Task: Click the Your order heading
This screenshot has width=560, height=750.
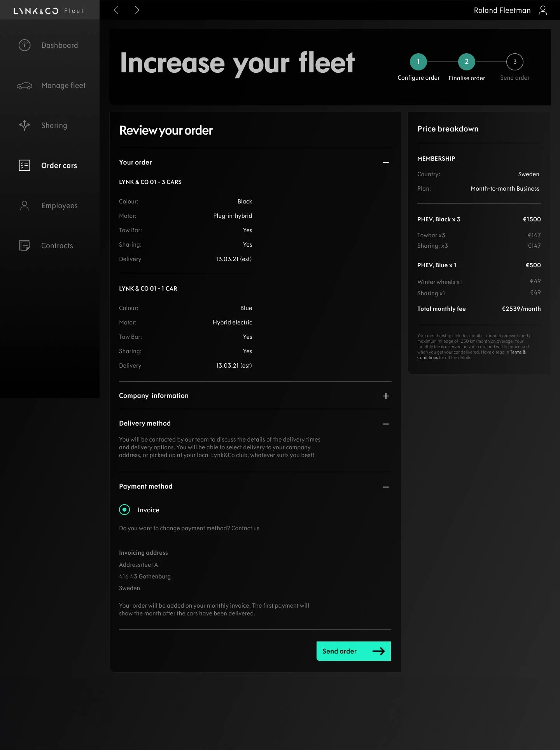Action: tap(135, 162)
